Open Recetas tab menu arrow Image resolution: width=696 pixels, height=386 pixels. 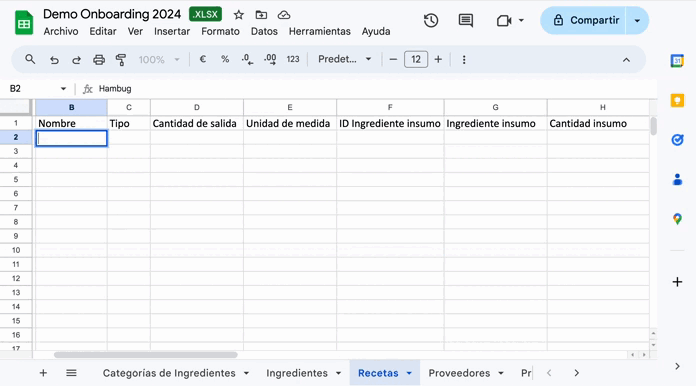tap(409, 373)
